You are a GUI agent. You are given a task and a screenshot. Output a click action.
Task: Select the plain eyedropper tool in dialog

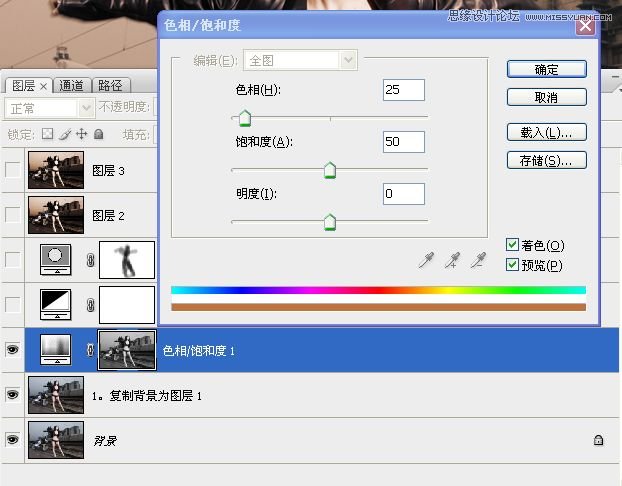tap(427, 260)
